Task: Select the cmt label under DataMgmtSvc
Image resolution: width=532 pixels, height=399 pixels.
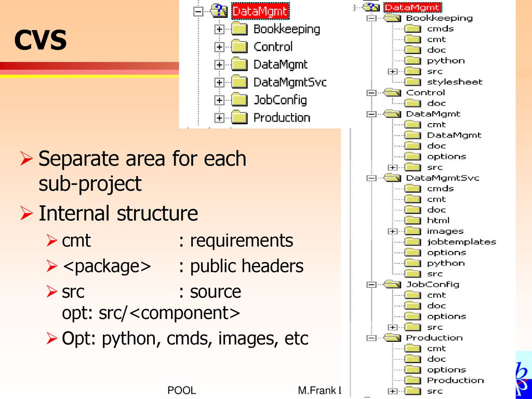Action: [x=436, y=199]
